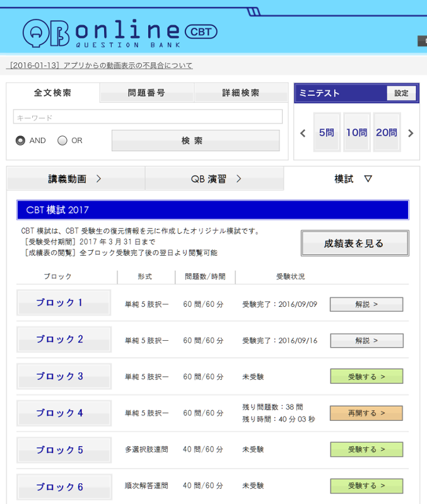Click the 成績表を見る button
This screenshot has height=504, width=427.
coord(354,243)
